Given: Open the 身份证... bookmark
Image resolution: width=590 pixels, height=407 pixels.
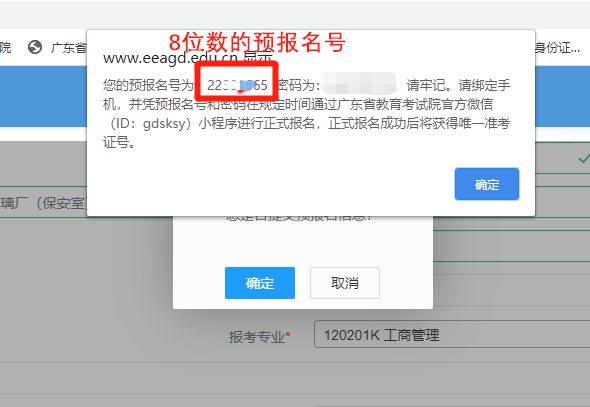Looking at the screenshot, I should coord(558,47).
